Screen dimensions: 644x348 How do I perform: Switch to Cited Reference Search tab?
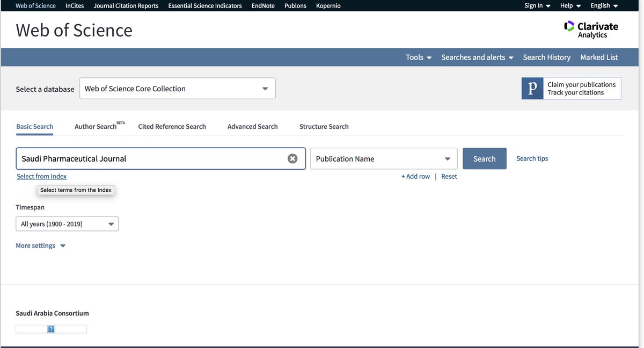coord(172,126)
